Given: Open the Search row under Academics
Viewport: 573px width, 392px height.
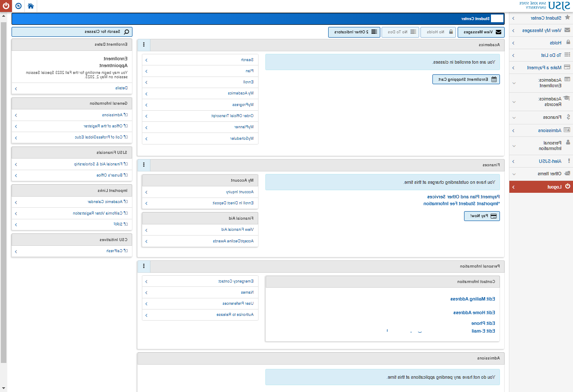Looking at the screenshot, I should (x=200, y=60).
